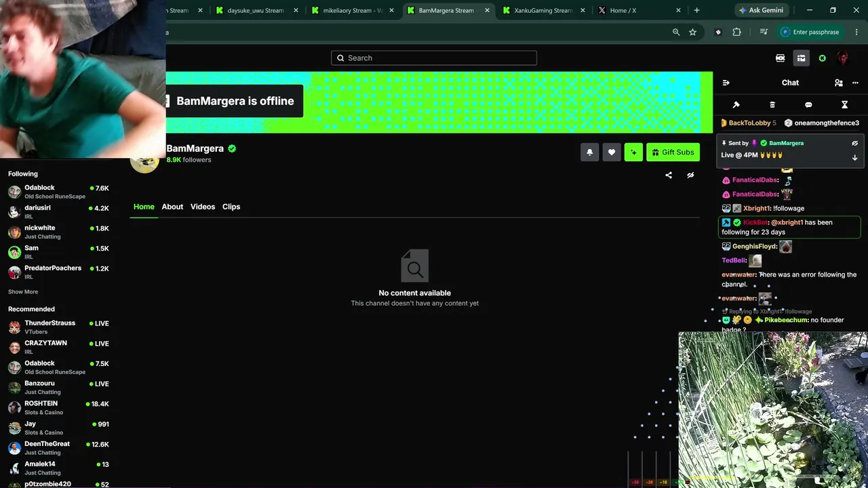868x488 pixels.
Task: Click the BamMargera channel name heading
Action: tap(195, 148)
